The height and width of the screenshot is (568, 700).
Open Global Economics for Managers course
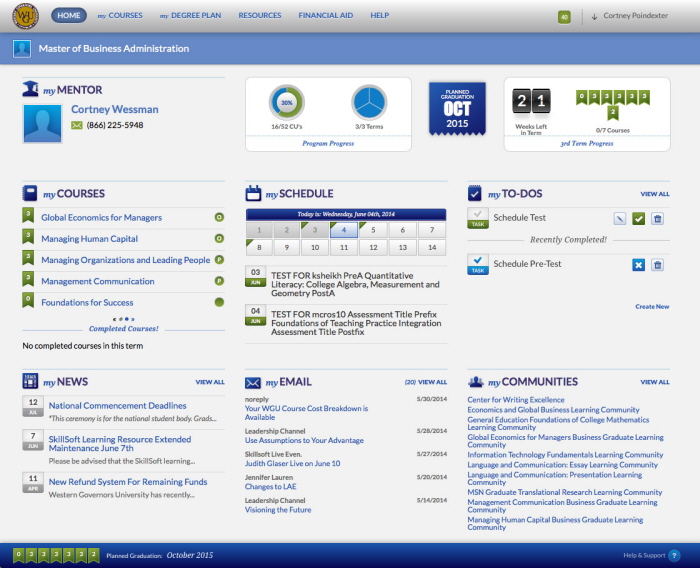pyautogui.click(x=101, y=217)
